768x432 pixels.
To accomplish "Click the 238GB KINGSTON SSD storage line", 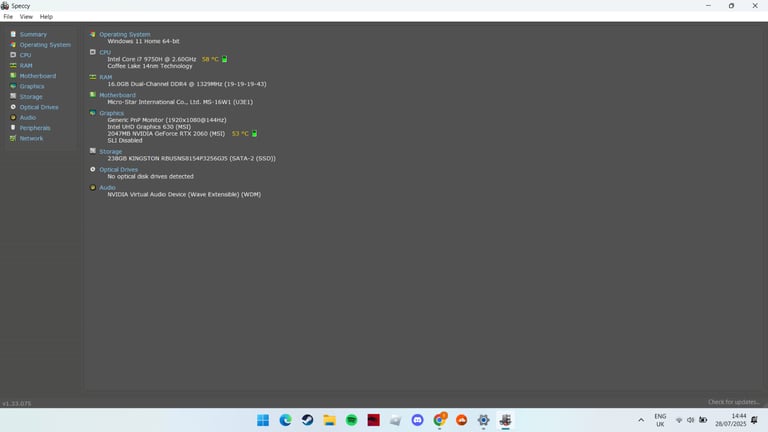I will pos(192,159).
